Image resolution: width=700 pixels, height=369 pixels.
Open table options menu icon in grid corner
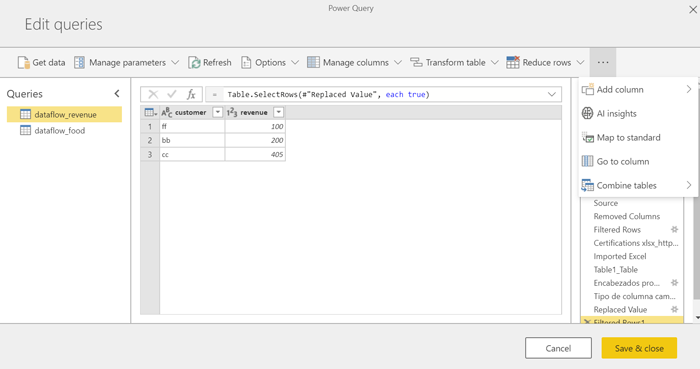tap(150, 112)
